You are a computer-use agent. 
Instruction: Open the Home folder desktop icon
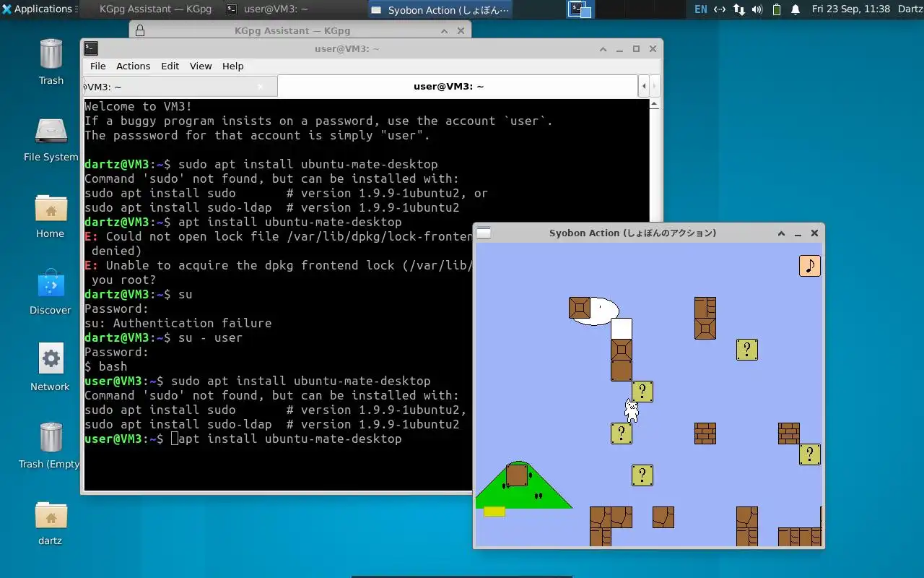pos(51,215)
